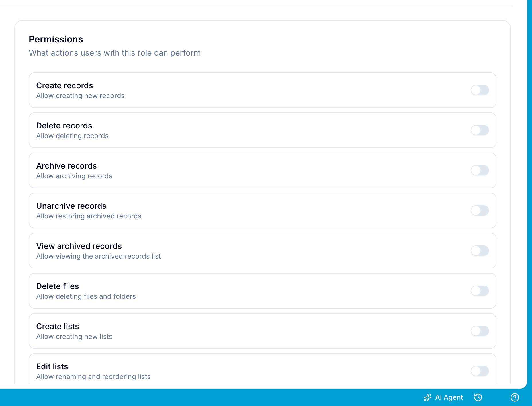Click the "Edit lists" title text
Viewport: 532px width, 406px height.
[52, 366]
